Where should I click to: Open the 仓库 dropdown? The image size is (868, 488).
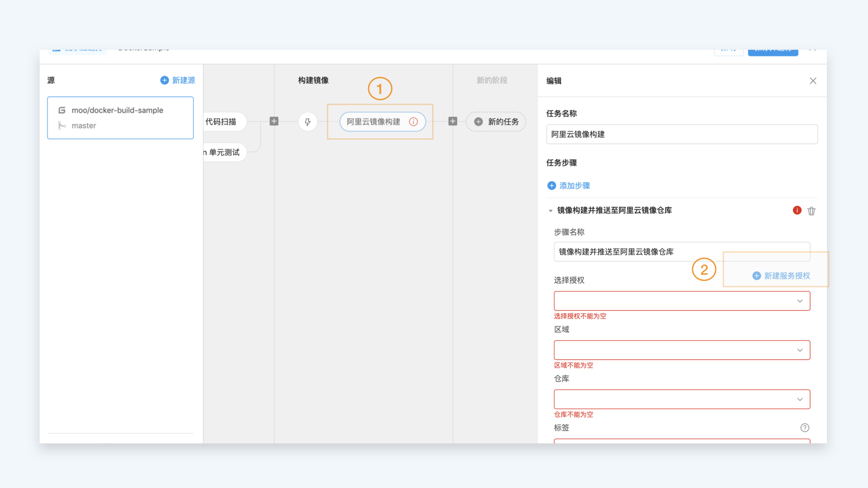pos(682,399)
